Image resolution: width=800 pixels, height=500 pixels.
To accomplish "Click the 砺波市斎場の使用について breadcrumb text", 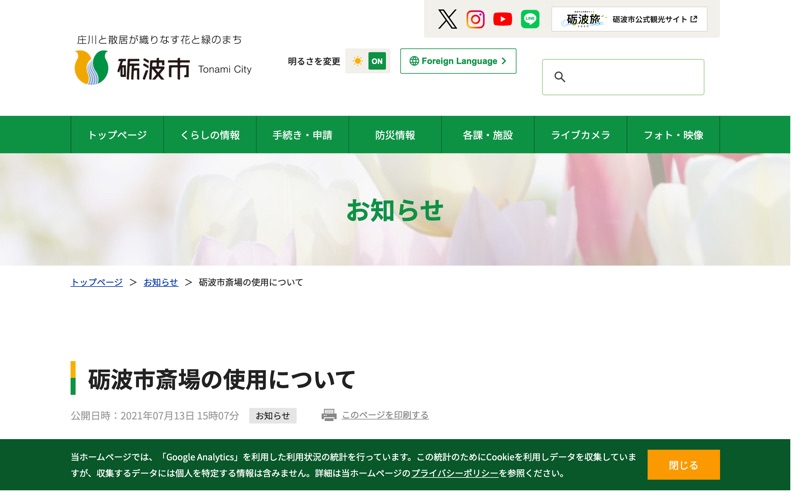I will (251, 282).
